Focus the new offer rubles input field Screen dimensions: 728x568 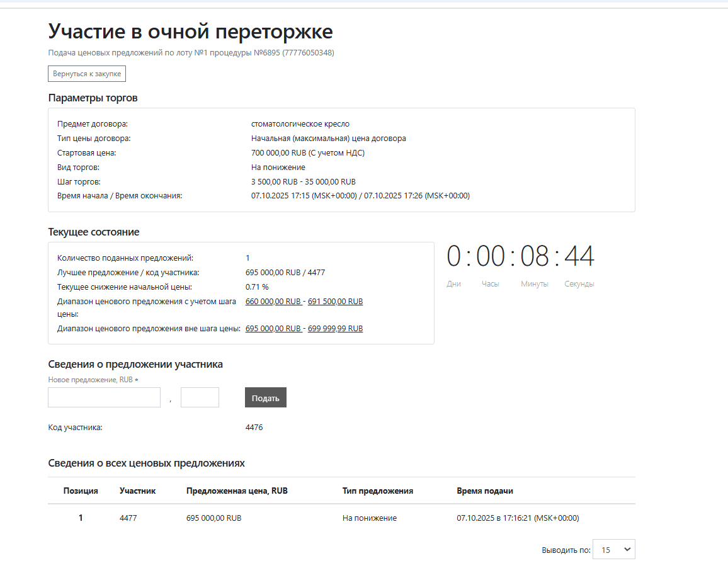coord(105,397)
